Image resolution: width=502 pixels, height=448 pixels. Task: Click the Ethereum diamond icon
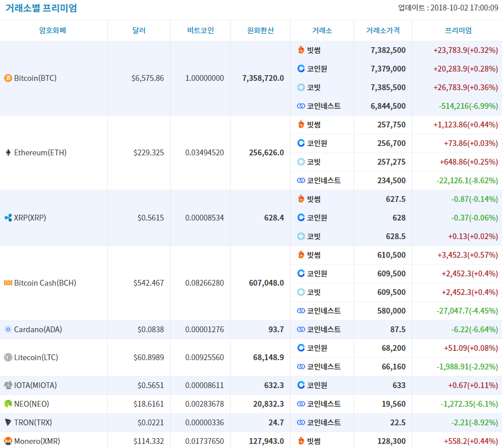(8, 152)
